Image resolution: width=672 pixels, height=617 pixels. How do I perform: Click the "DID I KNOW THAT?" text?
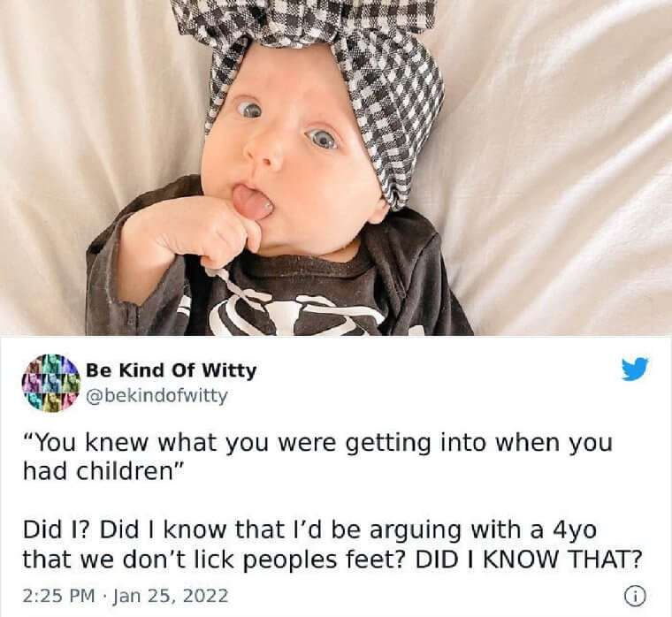530,559
